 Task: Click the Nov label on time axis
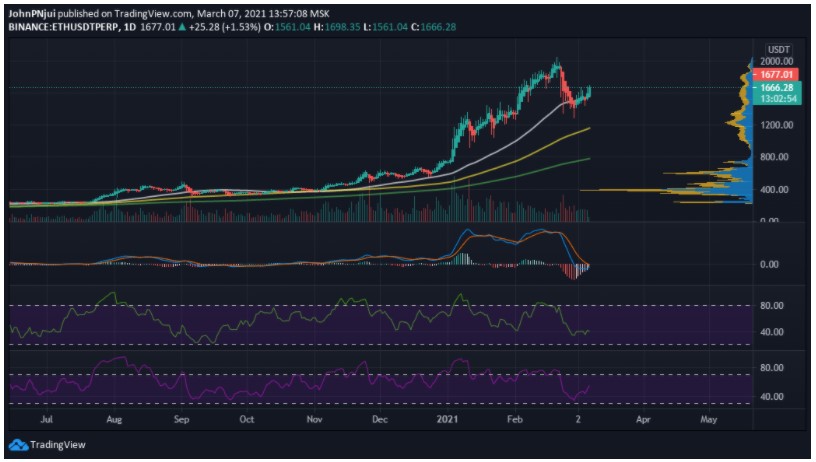tap(314, 419)
